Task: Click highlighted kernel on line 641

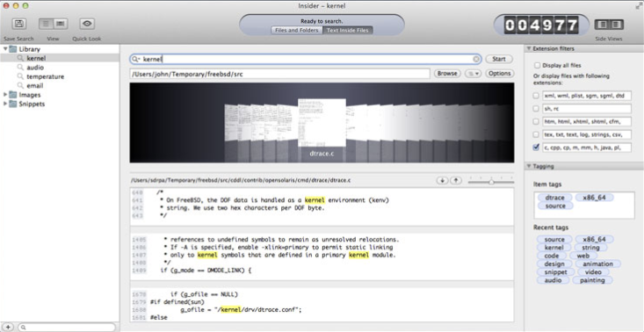Action: click(x=315, y=200)
